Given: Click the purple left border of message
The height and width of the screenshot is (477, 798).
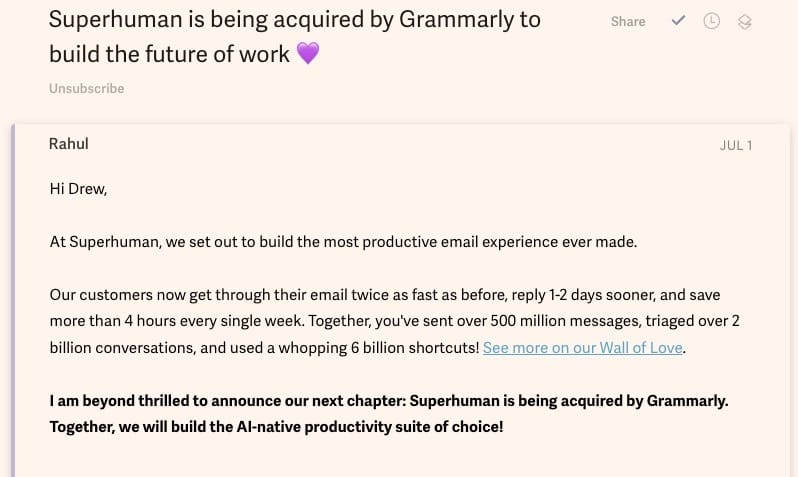Looking at the screenshot, I should pos(13,300).
